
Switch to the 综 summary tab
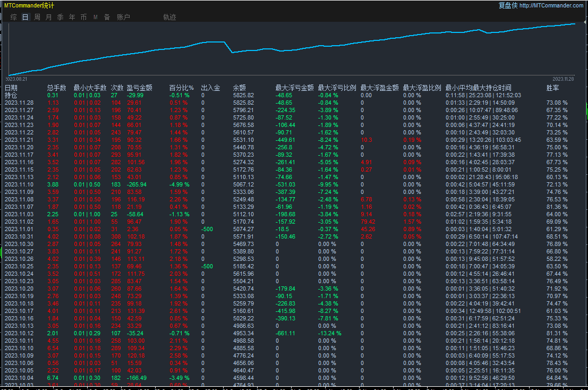pyautogui.click(x=13, y=17)
